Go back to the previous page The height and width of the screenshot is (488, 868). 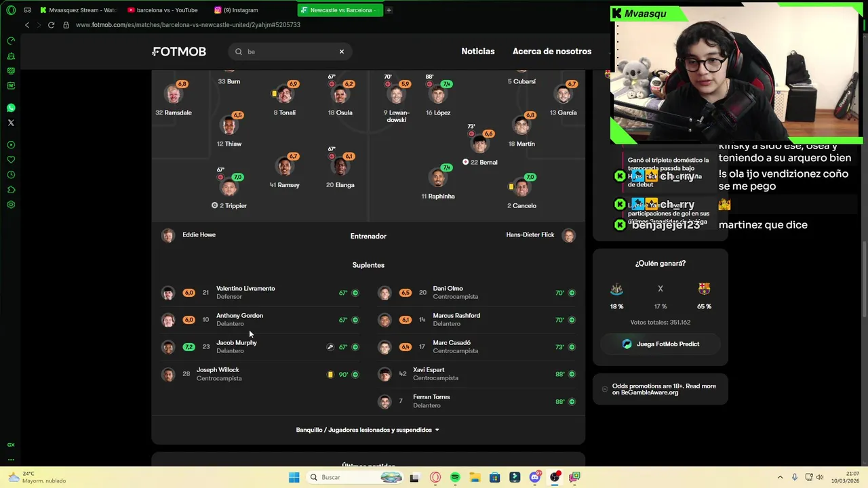coord(27,25)
